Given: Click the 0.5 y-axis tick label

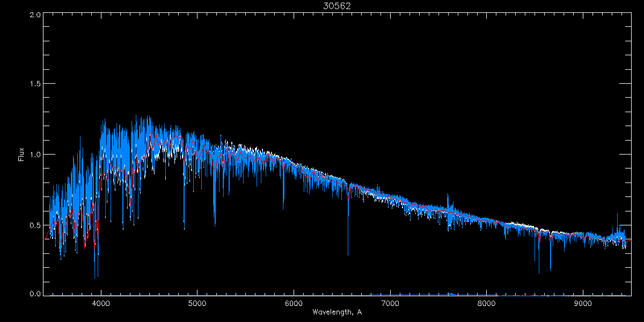Looking at the screenshot, I should point(34,225).
